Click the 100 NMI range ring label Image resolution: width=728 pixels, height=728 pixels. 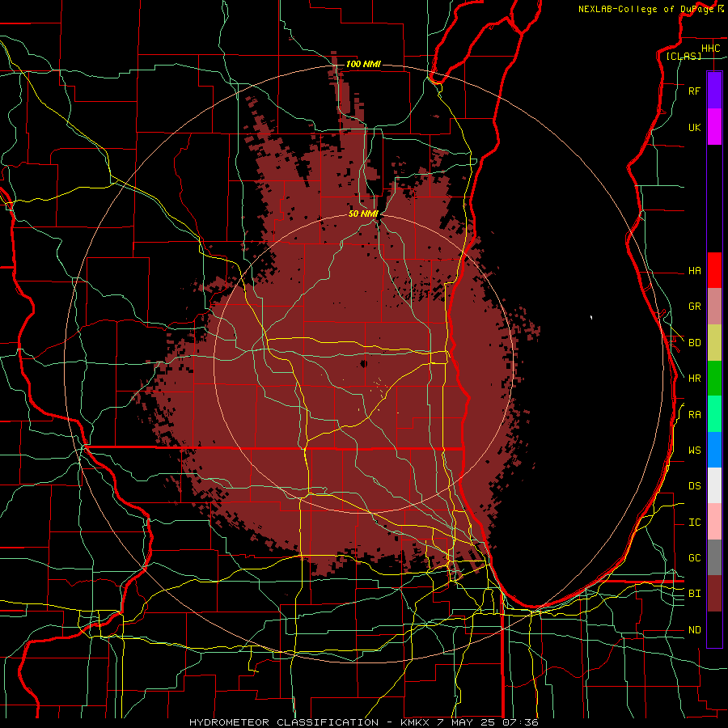[x=363, y=64]
